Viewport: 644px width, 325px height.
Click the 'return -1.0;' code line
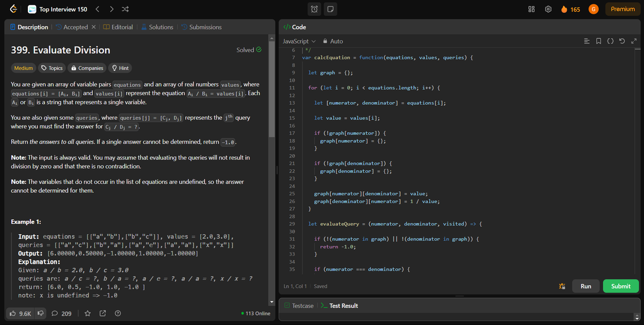tap(338, 247)
